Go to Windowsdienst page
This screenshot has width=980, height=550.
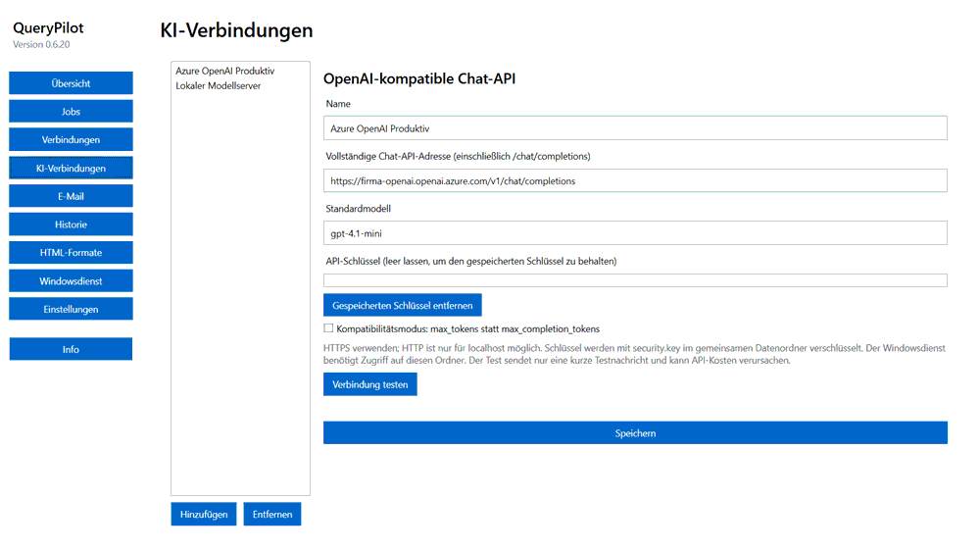tap(71, 281)
